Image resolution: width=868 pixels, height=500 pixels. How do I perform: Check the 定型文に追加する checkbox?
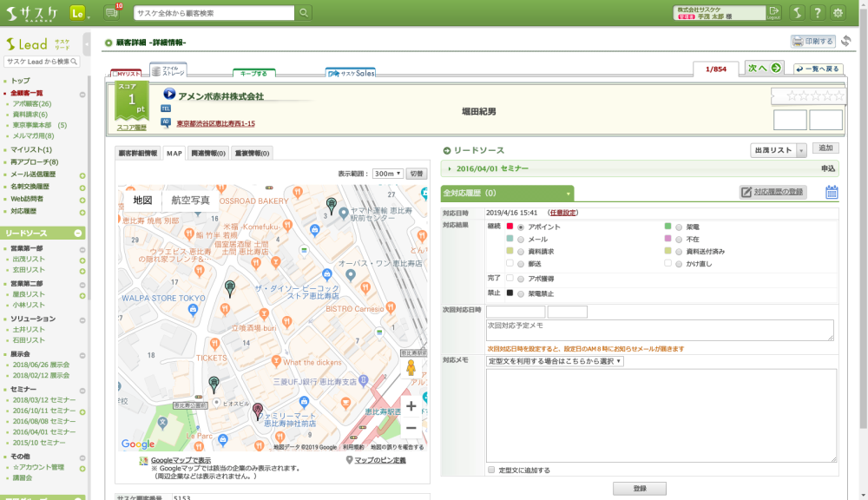click(491, 470)
